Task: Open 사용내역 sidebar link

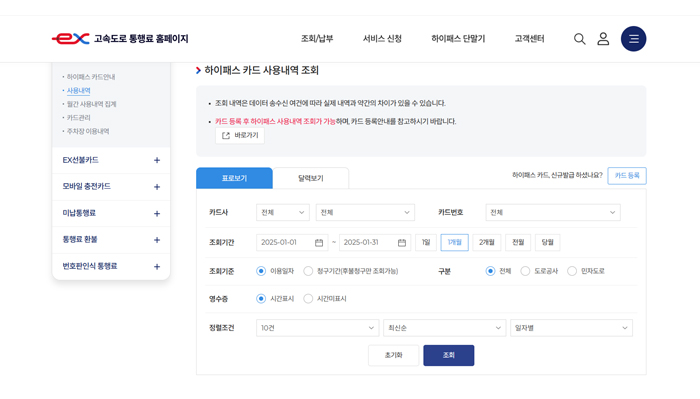Action: tap(79, 91)
